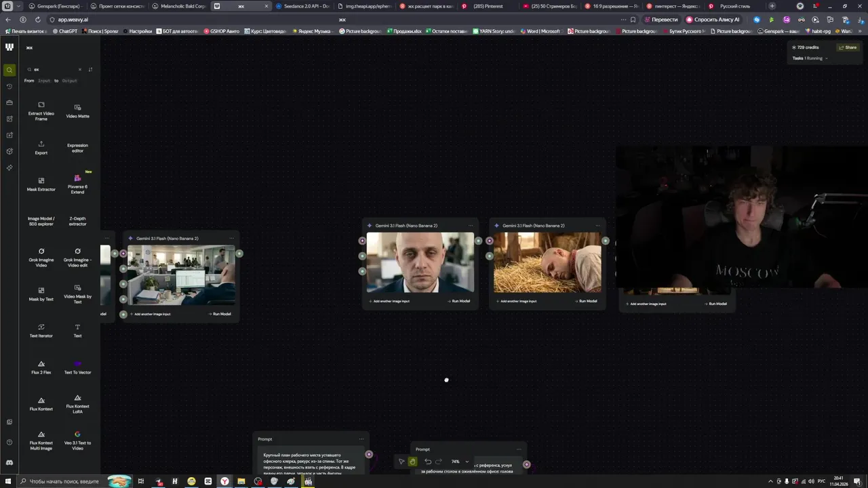868x488 pixels.
Task: Run Model on office-image Gemini node
Action: (x=220, y=314)
